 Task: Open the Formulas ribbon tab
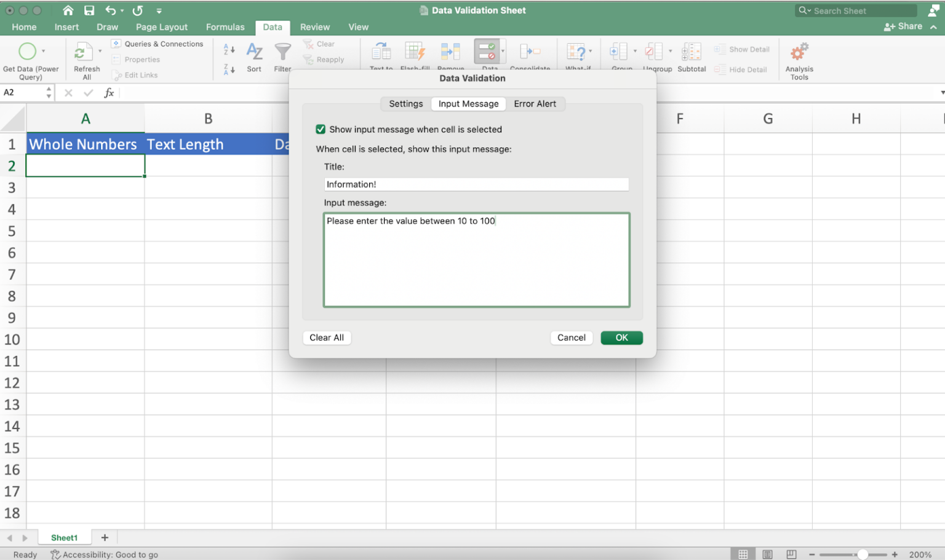pos(225,27)
